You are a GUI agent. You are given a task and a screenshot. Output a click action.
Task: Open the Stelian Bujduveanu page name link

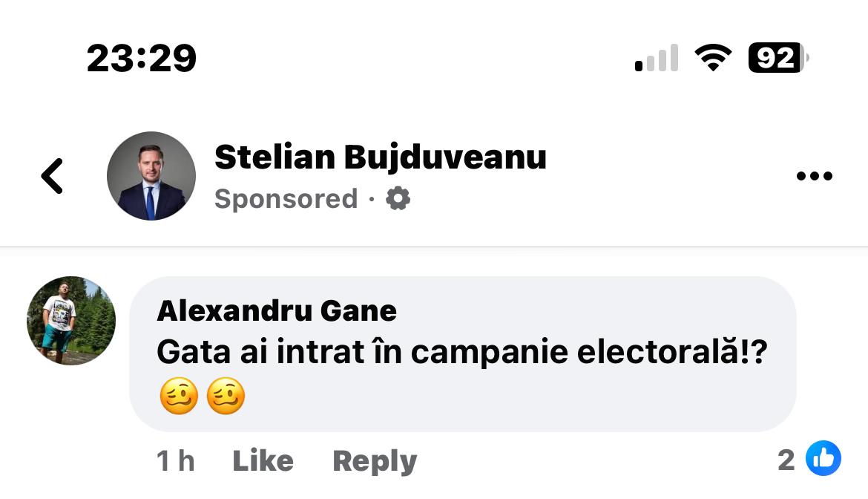click(x=380, y=157)
